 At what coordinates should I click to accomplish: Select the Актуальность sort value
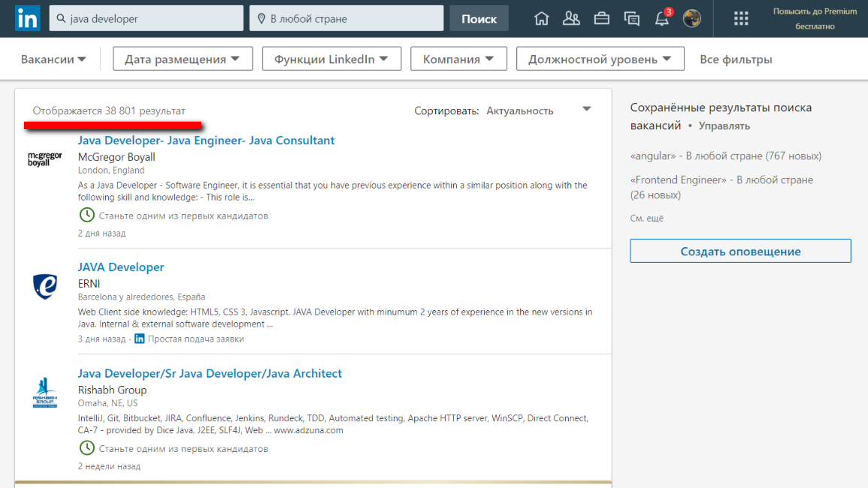coord(520,110)
